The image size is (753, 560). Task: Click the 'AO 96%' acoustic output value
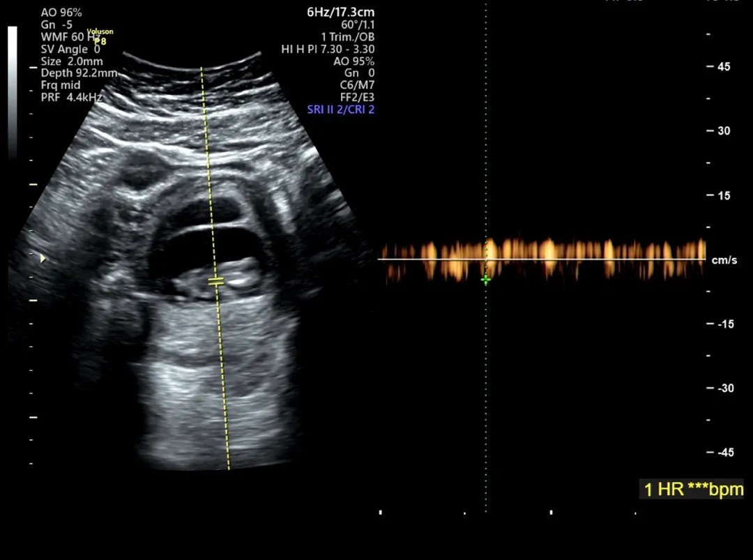[x=61, y=13]
